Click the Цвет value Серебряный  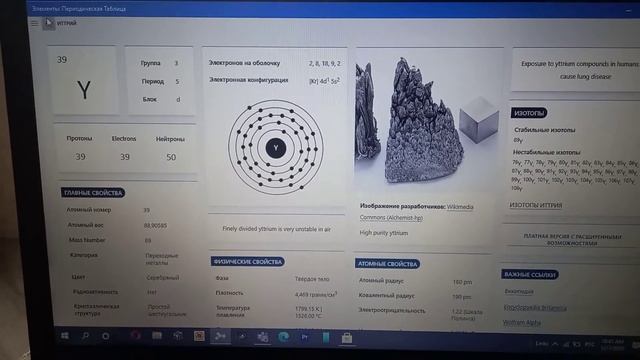pyautogui.click(x=162, y=278)
